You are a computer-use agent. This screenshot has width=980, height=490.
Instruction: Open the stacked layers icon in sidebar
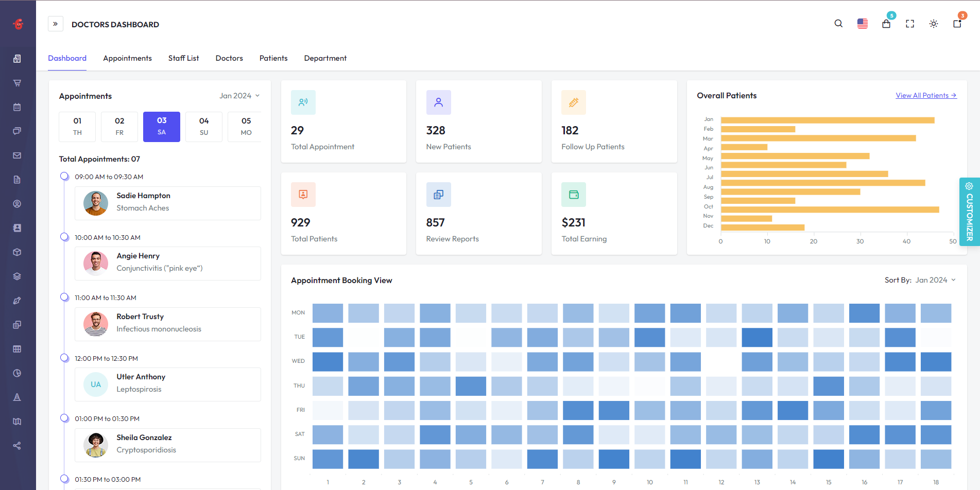coord(17,276)
